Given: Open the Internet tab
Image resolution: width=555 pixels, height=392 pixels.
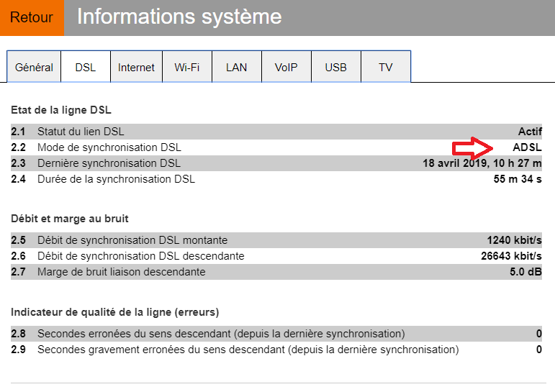Looking at the screenshot, I should [136, 67].
